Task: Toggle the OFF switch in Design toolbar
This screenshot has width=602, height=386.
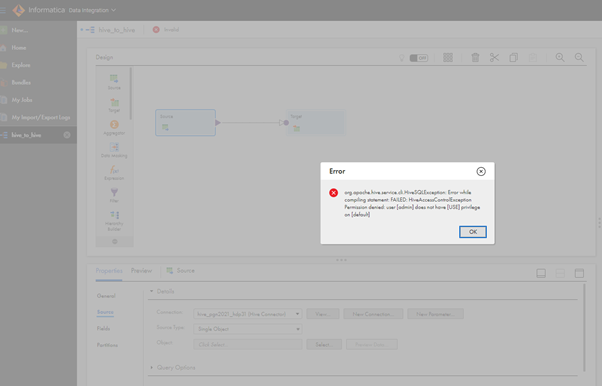Action: (x=418, y=58)
